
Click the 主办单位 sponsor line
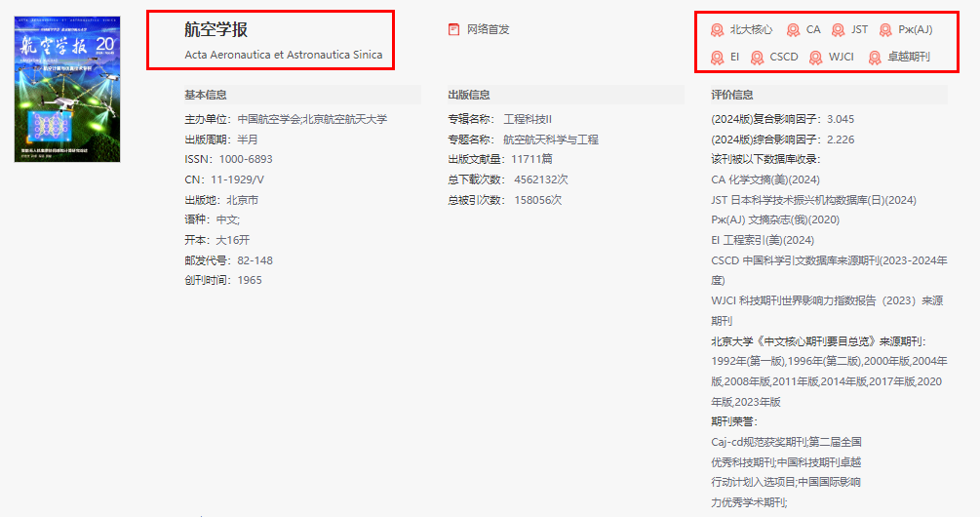(x=286, y=119)
